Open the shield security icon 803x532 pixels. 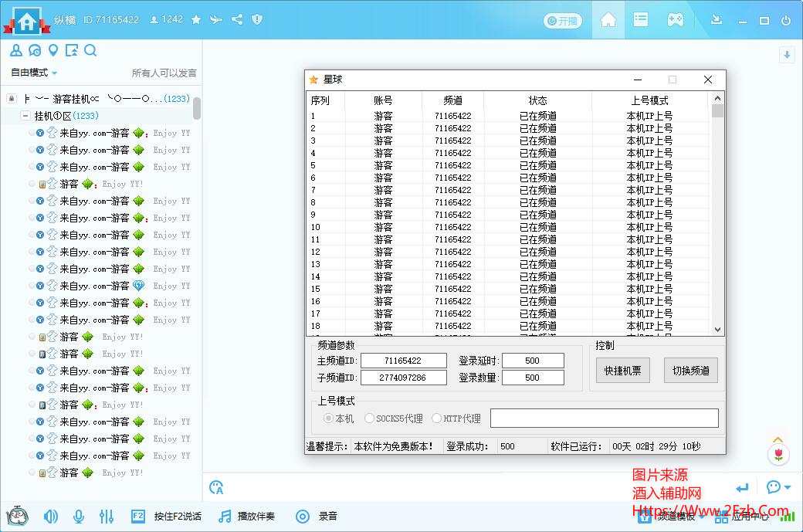click(x=257, y=19)
